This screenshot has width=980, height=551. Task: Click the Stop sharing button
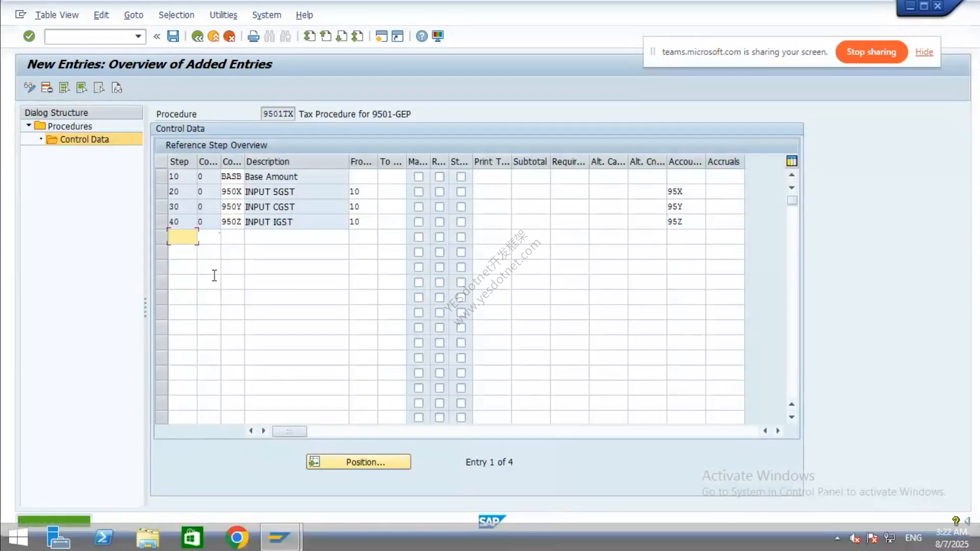[x=871, y=52]
